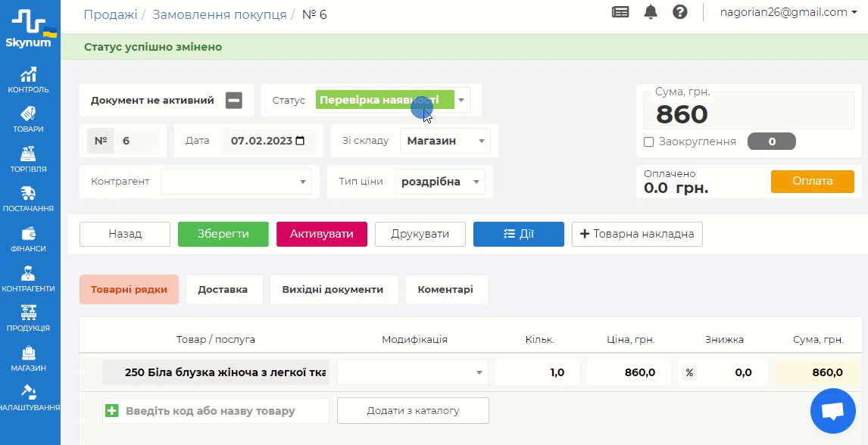Open the Товари sidebar section
The image size is (868, 445).
point(28,120)
